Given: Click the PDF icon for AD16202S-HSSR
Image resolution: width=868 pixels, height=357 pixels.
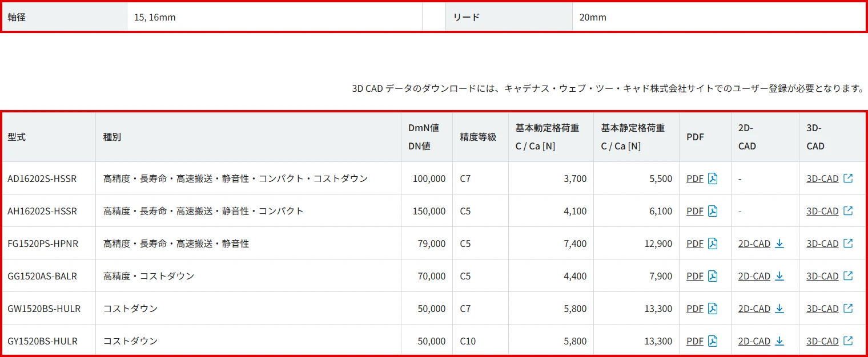Looking at the screenshot, I should pos(712,178).
